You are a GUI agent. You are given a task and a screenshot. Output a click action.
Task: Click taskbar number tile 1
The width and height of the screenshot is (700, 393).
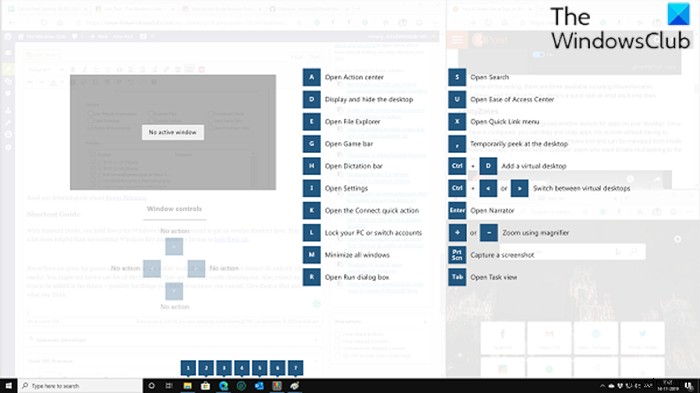pos(188,368)
